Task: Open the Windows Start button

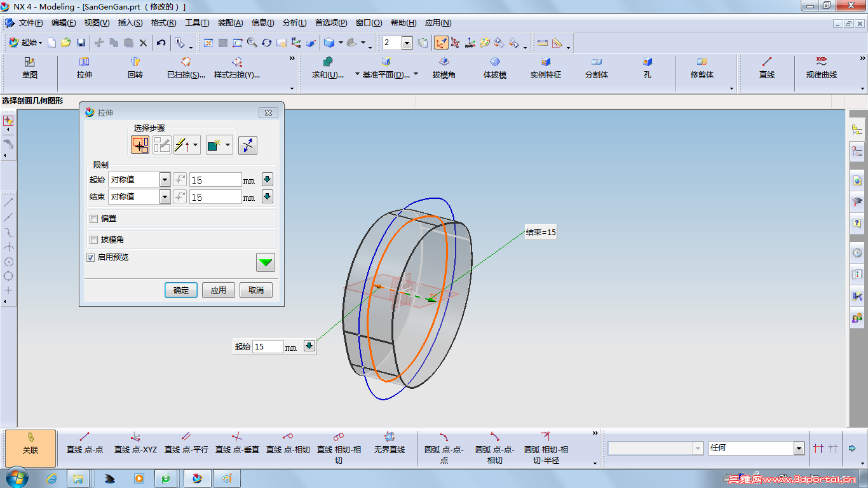Action: pos(17,477)
